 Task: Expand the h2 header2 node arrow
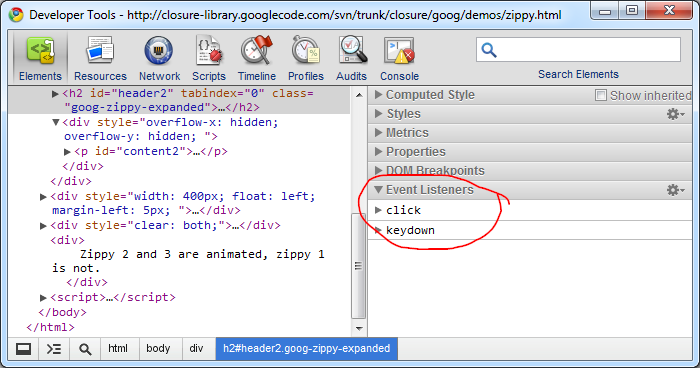[55, 94]
